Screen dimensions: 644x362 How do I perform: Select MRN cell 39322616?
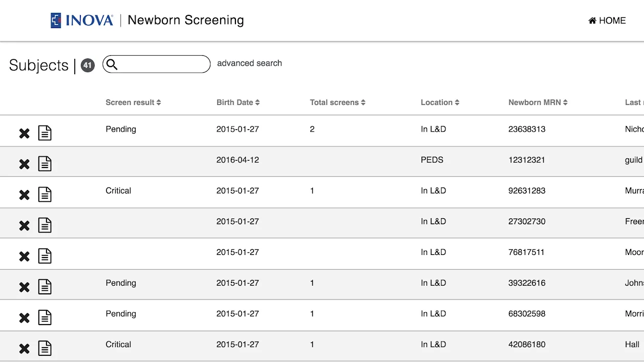[527, 283]
